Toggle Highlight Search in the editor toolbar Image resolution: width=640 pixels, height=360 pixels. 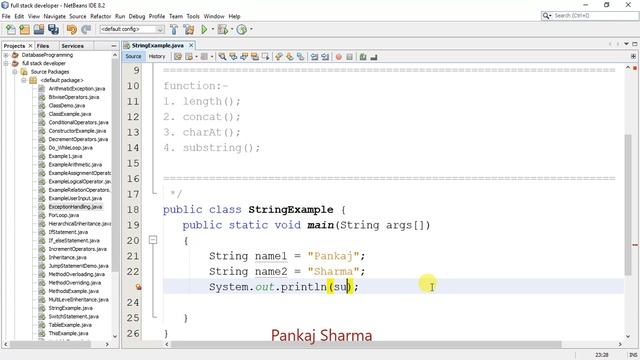click(255, 57)
